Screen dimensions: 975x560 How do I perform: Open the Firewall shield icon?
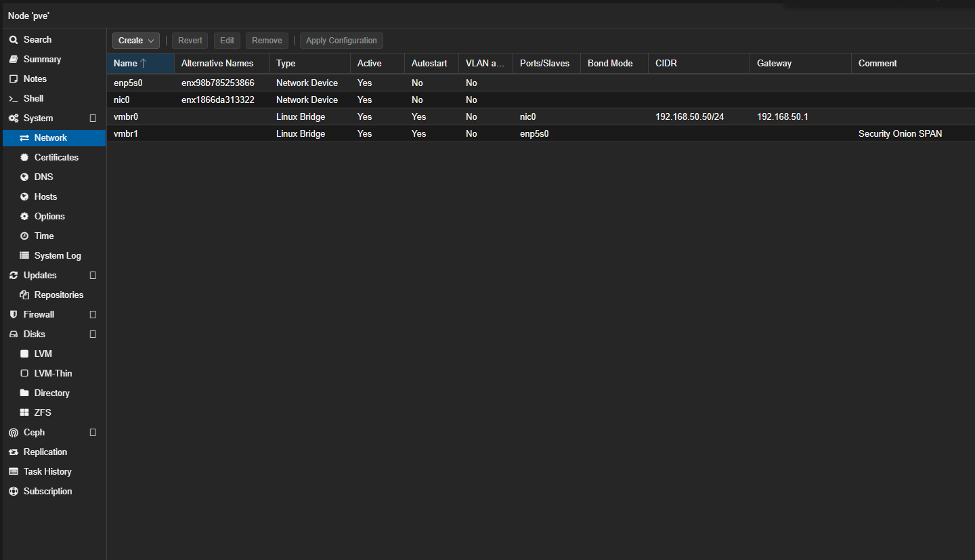coord(14,315)
